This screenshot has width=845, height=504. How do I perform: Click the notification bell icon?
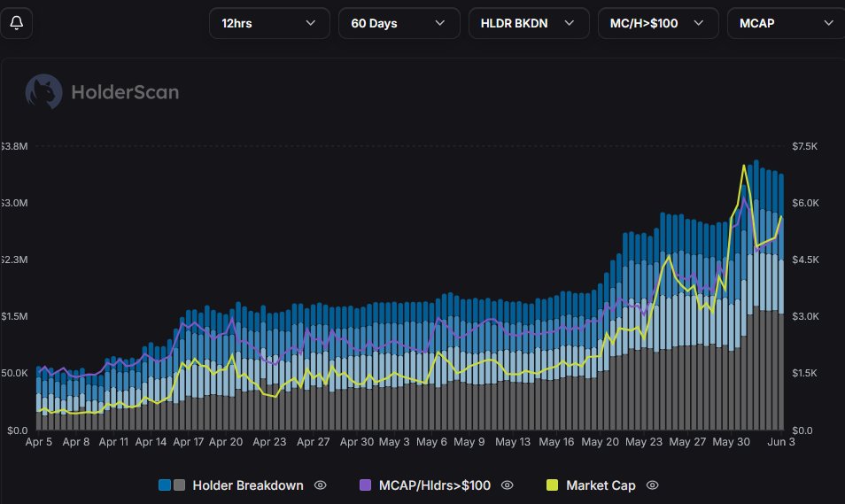click(16, 23)
